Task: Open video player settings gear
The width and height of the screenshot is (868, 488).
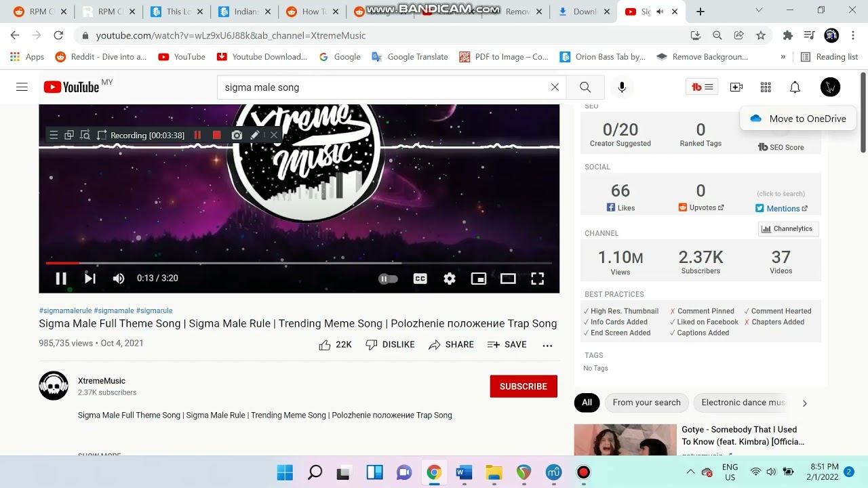Action: pyautogui.click(x=450, y=279)
